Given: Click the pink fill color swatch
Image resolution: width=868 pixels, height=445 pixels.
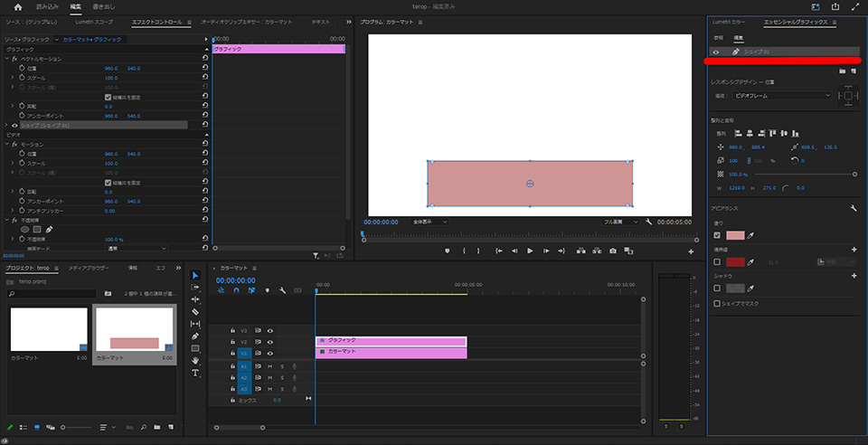Looking at the screenshot, I should [x=735, y=235].
